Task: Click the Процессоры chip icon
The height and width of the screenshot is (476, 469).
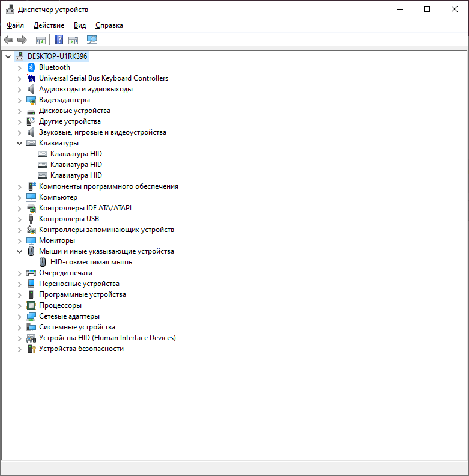Action: coord(31,305)
